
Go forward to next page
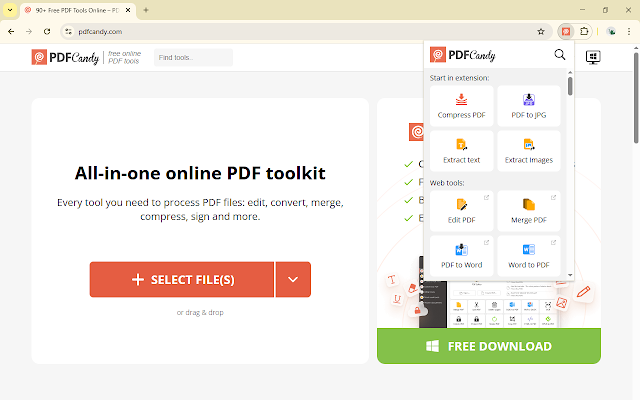(x=29, y=31)
